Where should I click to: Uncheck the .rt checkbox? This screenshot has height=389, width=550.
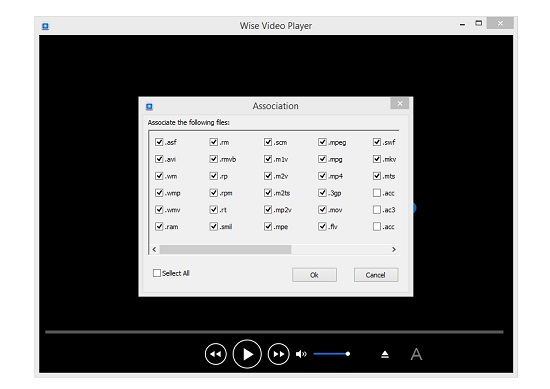pos(214,209)
